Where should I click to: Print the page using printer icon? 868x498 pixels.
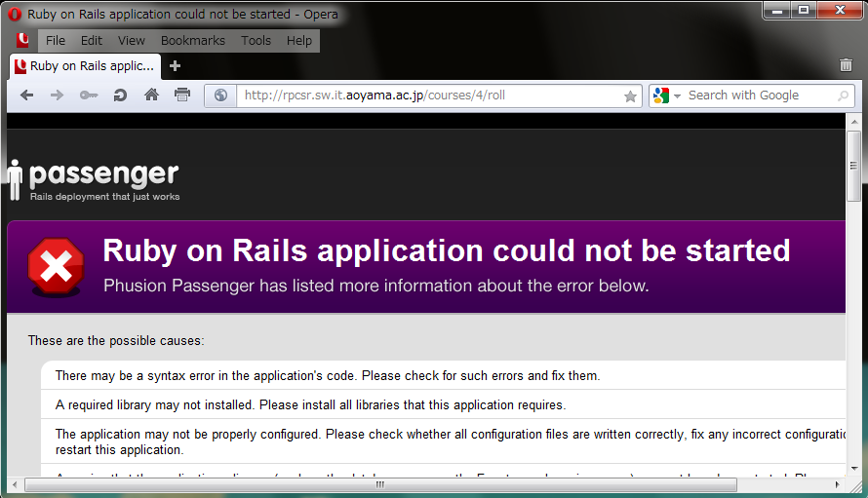(182, 95)
